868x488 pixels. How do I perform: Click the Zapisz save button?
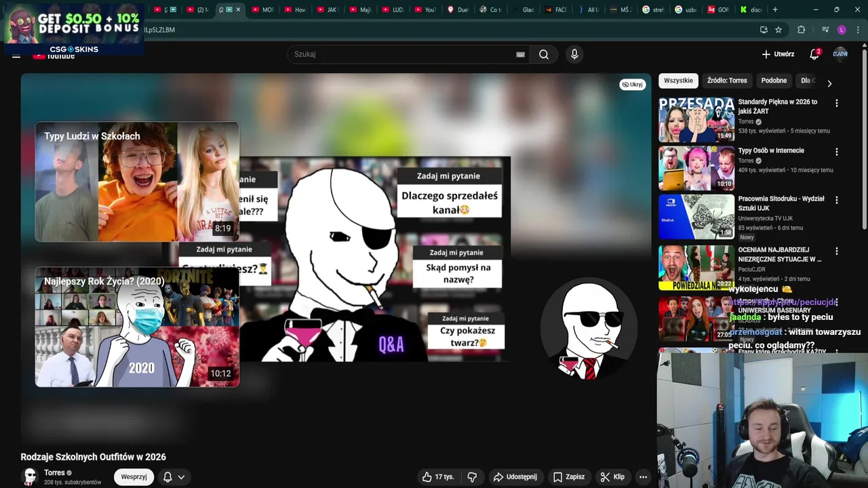coord(568,477)
